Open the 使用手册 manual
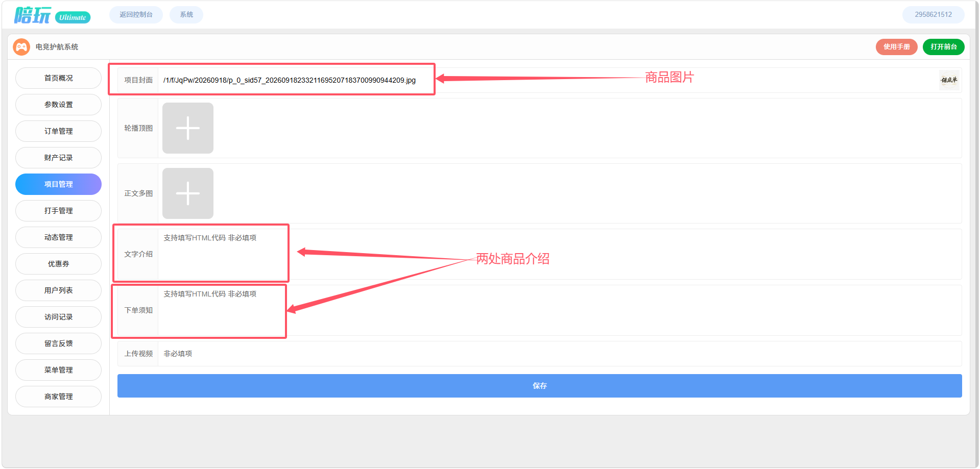The height and width of the screenshot is (469, 980). coord(896,47)
